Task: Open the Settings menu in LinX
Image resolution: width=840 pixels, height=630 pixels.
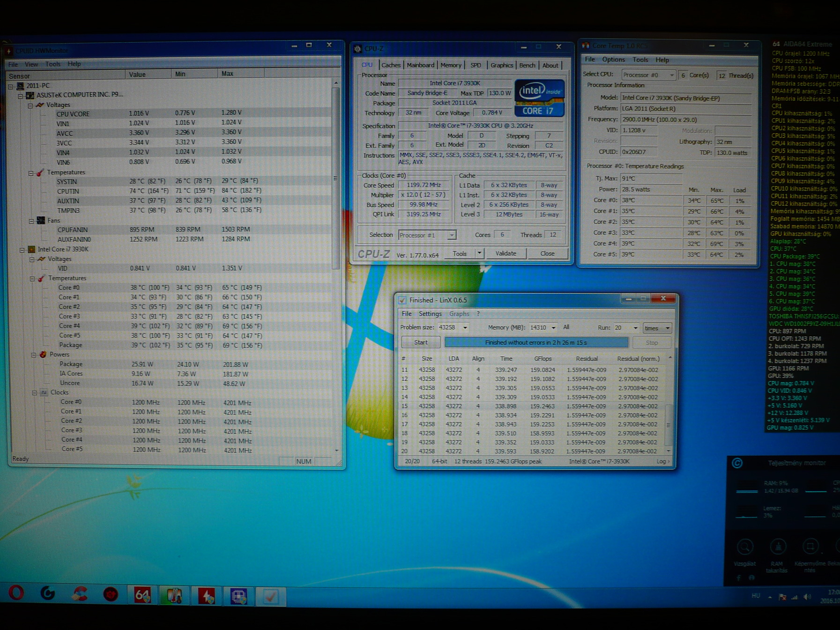Action: tap(430, 314)
